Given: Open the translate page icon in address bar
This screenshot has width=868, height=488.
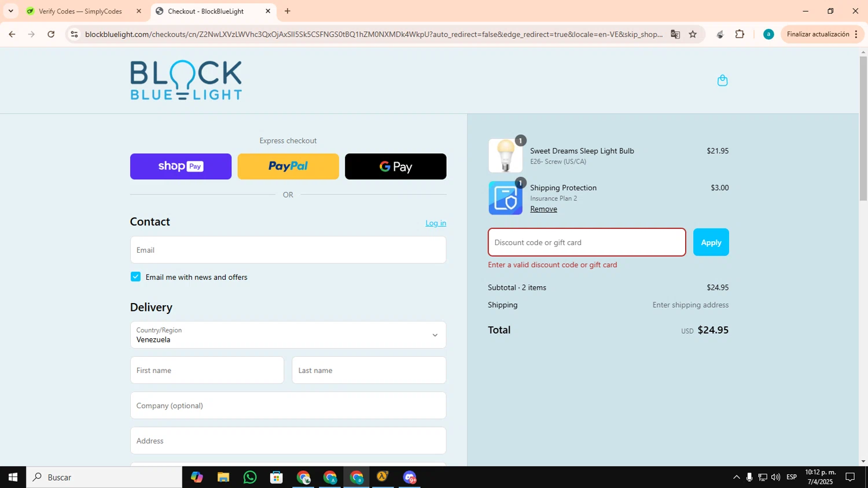Looking at the screenshot, I should [x=675, y=34].
